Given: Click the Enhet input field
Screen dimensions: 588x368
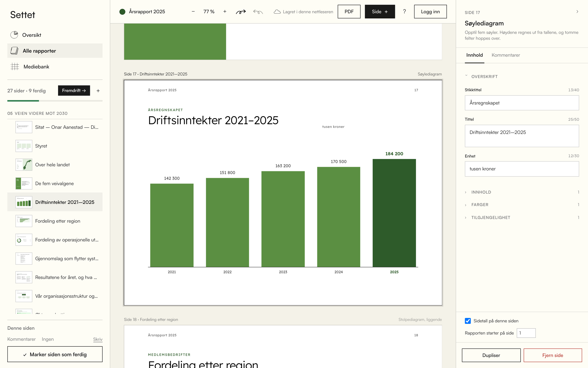Looking at the screenshot, I should pos(522,169).
